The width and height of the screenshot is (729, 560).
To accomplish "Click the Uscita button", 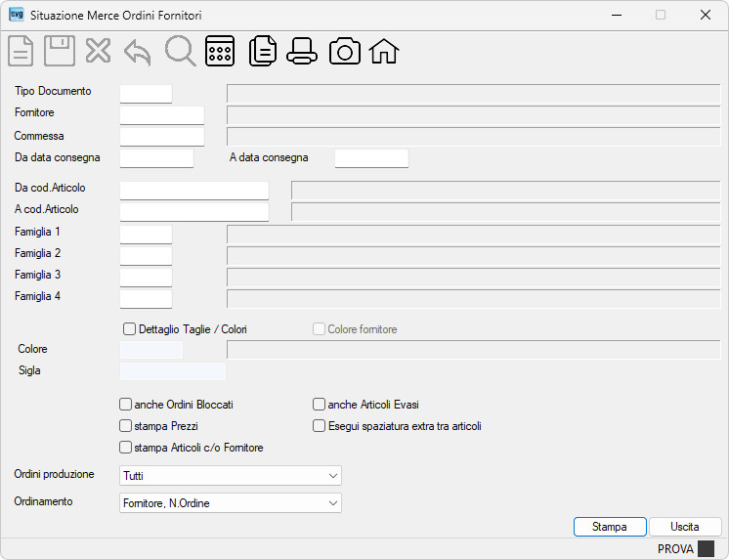I will [x=685, y=527].
